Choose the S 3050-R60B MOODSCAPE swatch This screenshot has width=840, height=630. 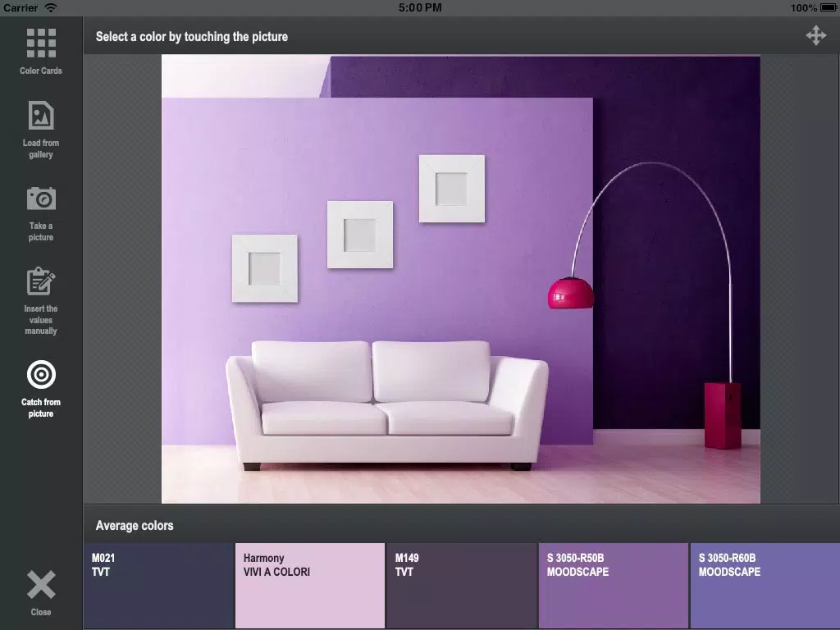tap(765, 586)
